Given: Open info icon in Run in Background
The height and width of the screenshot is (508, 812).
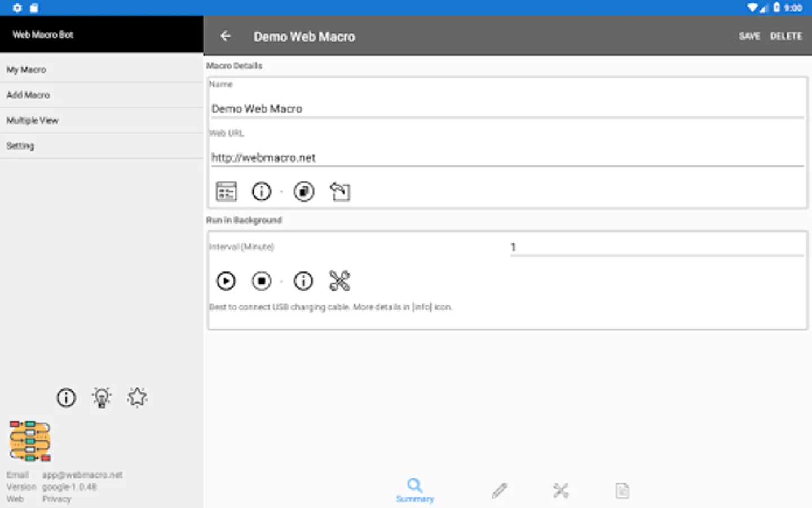Looking at the screenshot, I should coord(303,281).
